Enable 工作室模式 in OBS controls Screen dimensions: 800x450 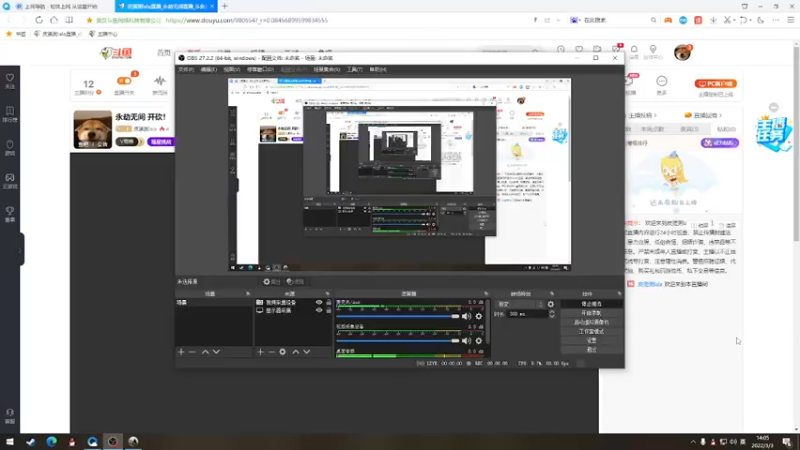(x=591, y=332)
